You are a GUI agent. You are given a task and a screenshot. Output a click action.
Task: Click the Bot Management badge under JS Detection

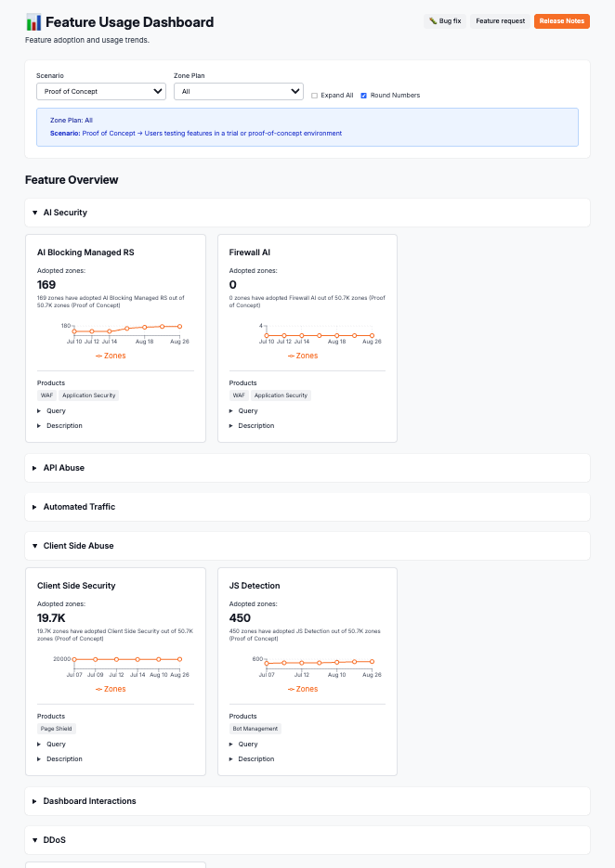255,728
